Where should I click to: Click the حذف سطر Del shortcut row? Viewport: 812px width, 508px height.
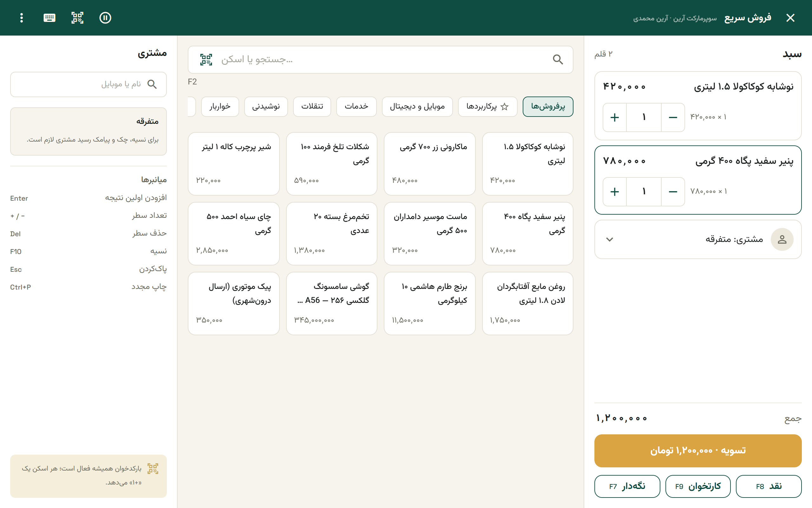tap(88, 233)
